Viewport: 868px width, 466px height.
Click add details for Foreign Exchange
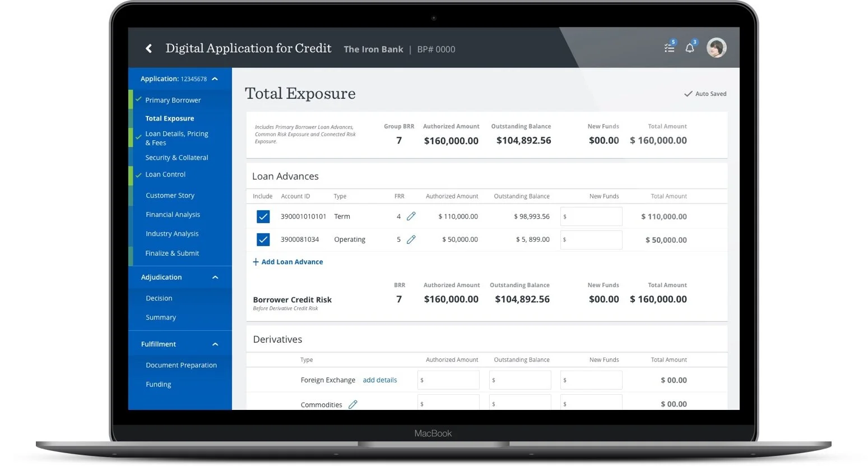(x=380, y=380)
